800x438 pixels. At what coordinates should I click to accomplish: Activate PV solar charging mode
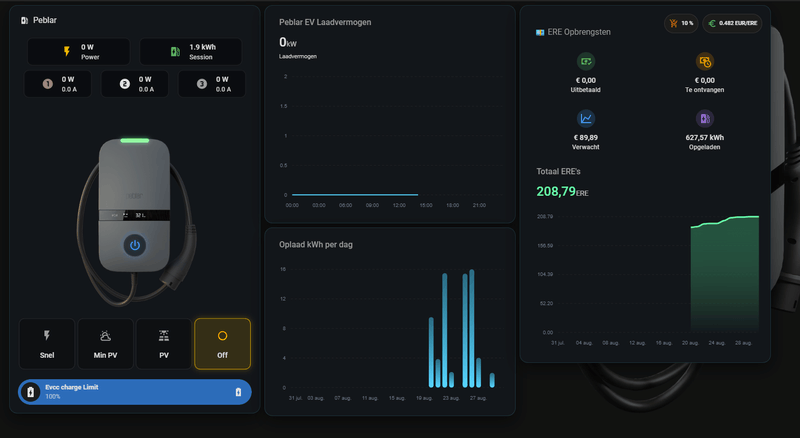(164, 344)
